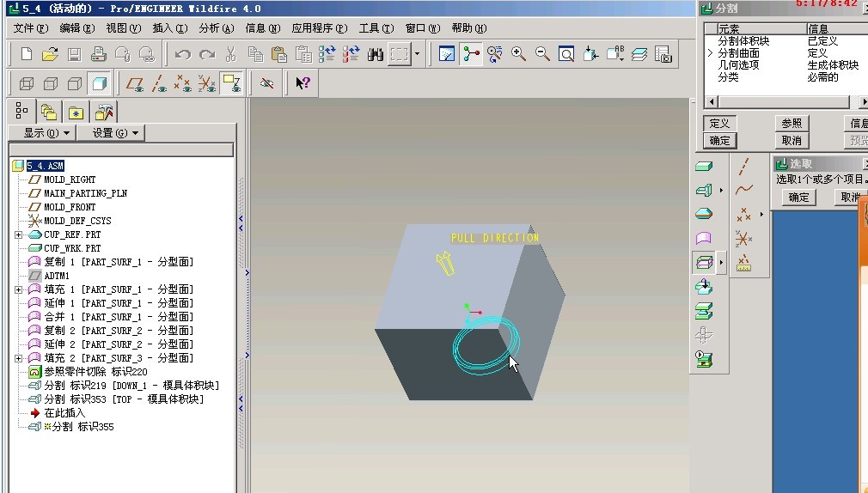This screenshot has height=493, width=868.
Task: Click the context-sensitive help arrow icon
Action: [x=303, y=83]
